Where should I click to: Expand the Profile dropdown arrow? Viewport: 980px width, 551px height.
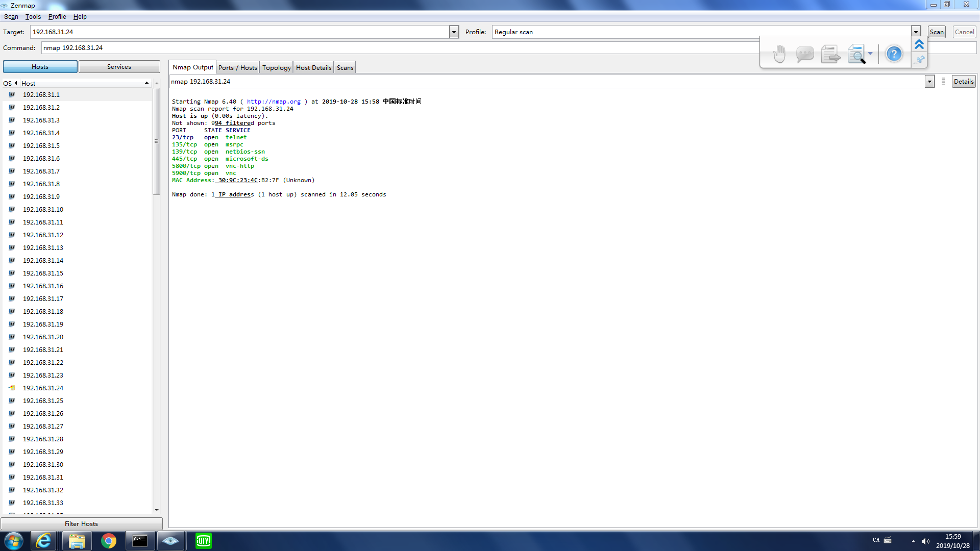916,32
